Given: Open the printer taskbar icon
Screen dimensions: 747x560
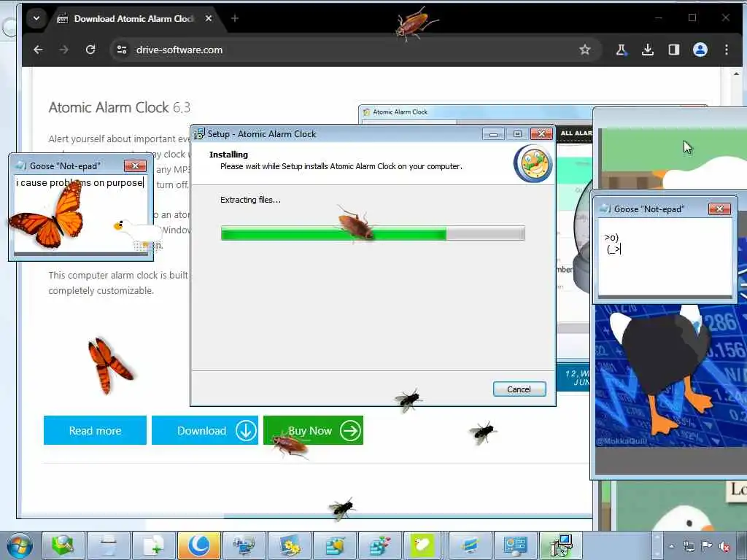Looking at the screenshot, I should pos(109,545).
